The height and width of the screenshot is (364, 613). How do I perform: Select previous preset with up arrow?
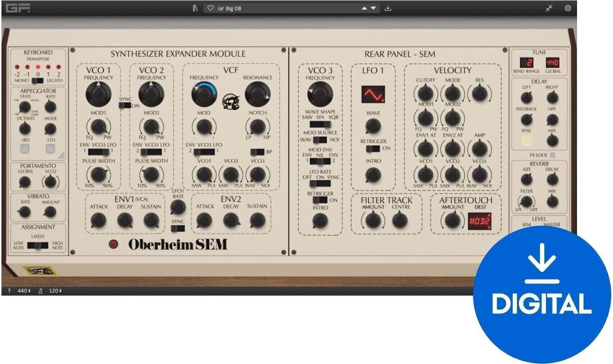pos(364,8)
